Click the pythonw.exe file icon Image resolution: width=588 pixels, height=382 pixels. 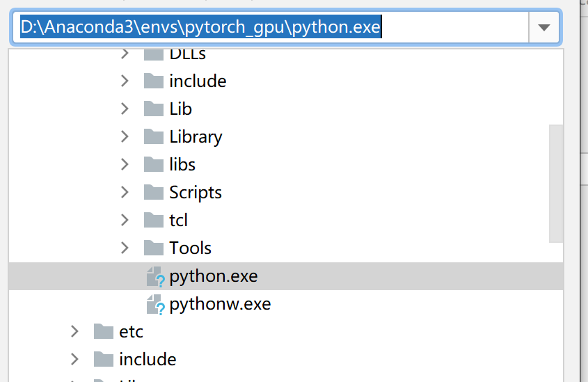pos(155,304)
